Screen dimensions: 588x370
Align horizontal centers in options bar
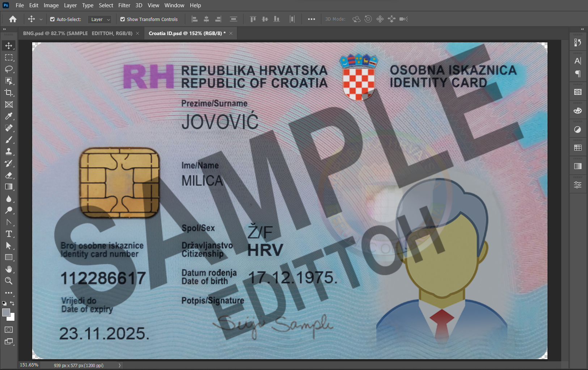pyautogui.click(x=207, y=19)
